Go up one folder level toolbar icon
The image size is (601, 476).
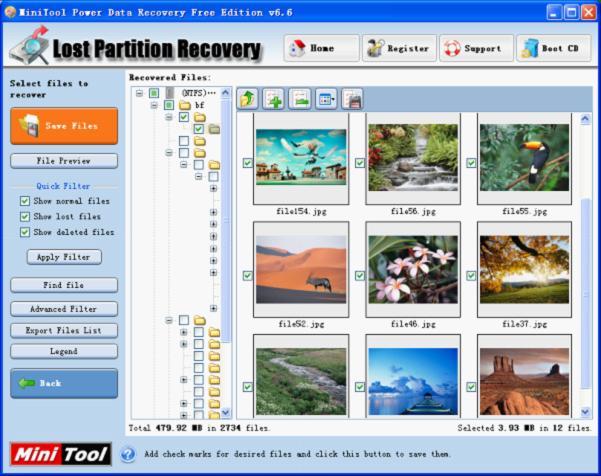click(247, 99)
